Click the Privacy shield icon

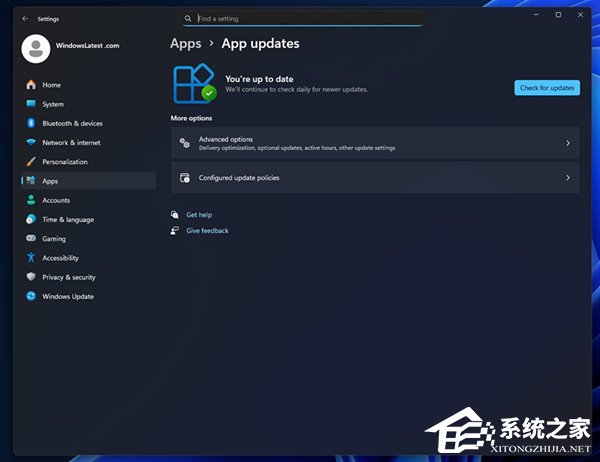(x=31, y=276)
